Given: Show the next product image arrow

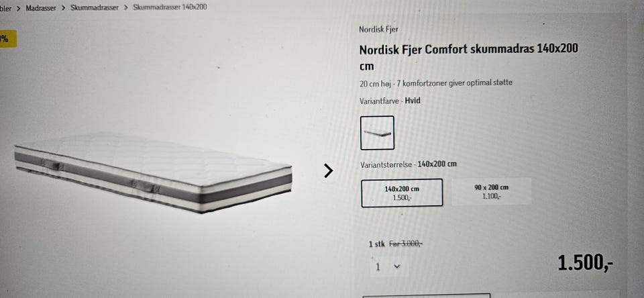Looking at the screenshot, I should click(328, 170).
